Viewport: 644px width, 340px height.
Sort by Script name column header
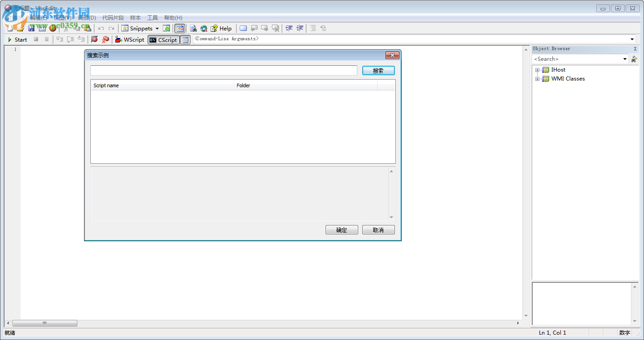click(x=163, y=85)
